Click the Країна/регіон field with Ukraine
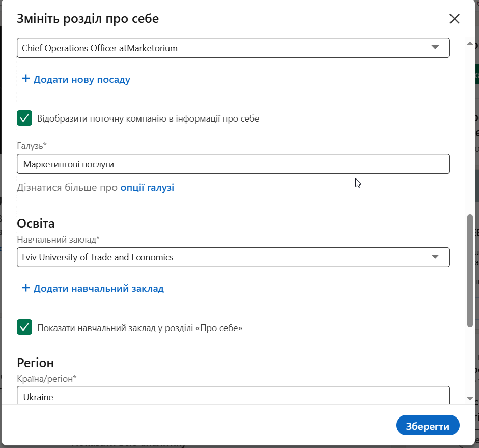Viewport: 479px width, 448px height. pos(233,396)
